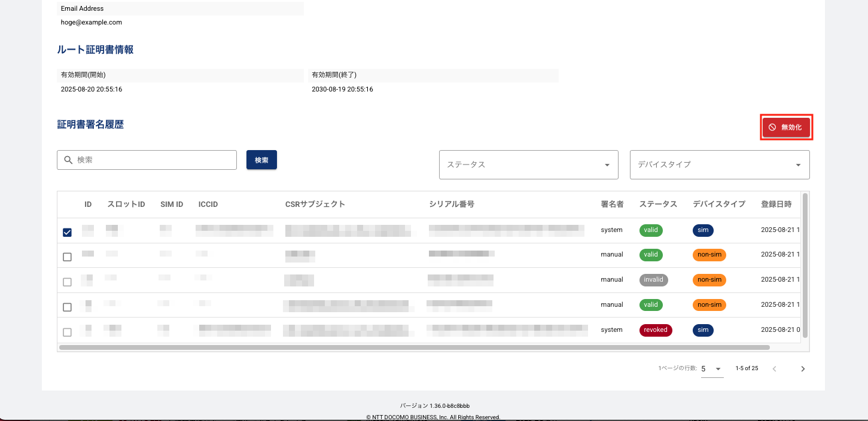Click the valid badge in first row
The height and width of the screenshot is (421, 868).
tap(651, 230)
